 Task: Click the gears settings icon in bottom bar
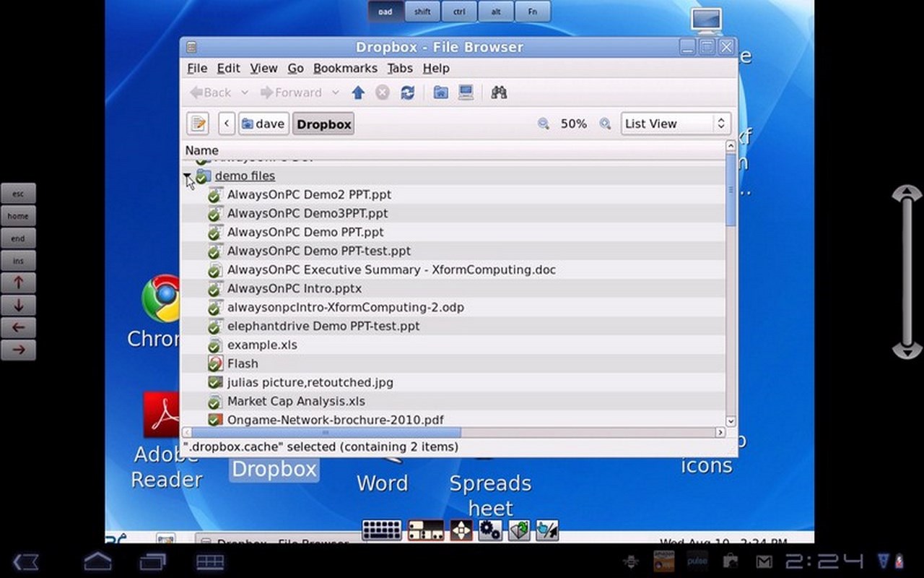[x=490, y=530]
